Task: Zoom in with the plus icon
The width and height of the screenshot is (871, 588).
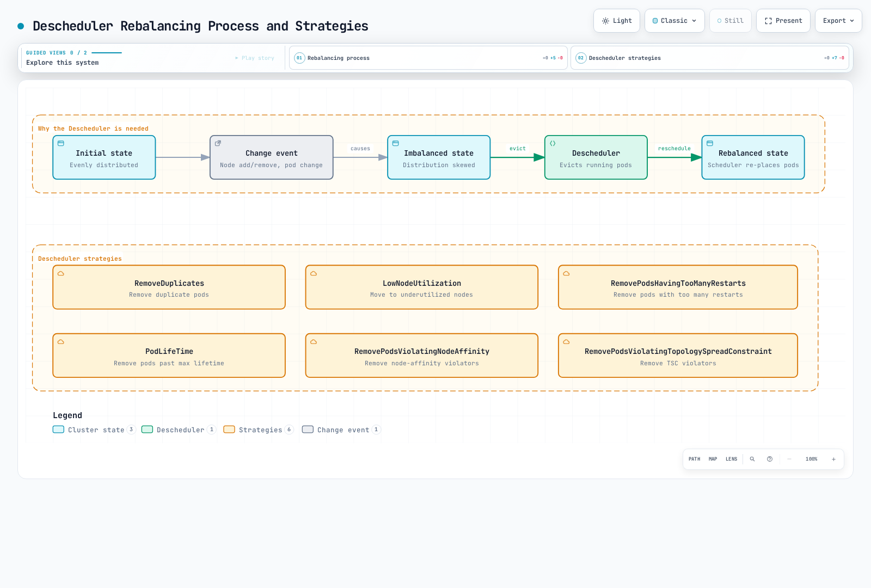Action: click(x=833, y=459)
